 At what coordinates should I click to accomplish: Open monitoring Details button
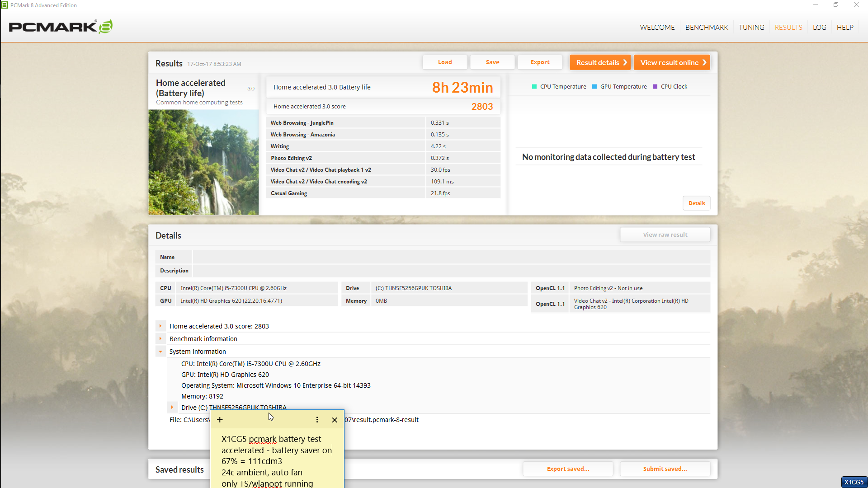coord(697,203)
